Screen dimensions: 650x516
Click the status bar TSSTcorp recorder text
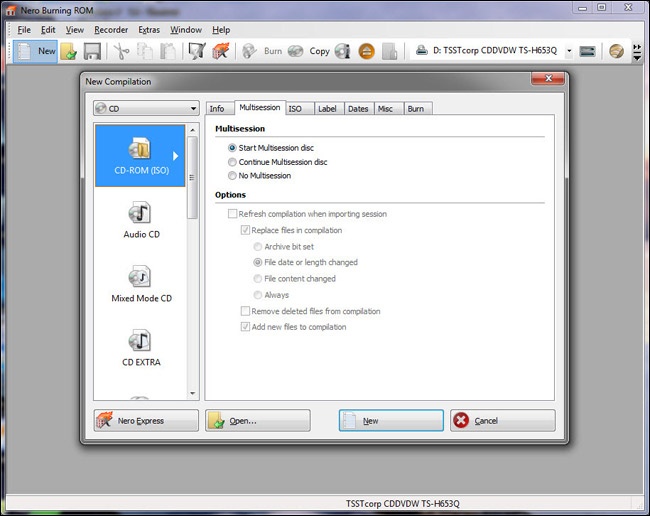(x=403, y=504)
